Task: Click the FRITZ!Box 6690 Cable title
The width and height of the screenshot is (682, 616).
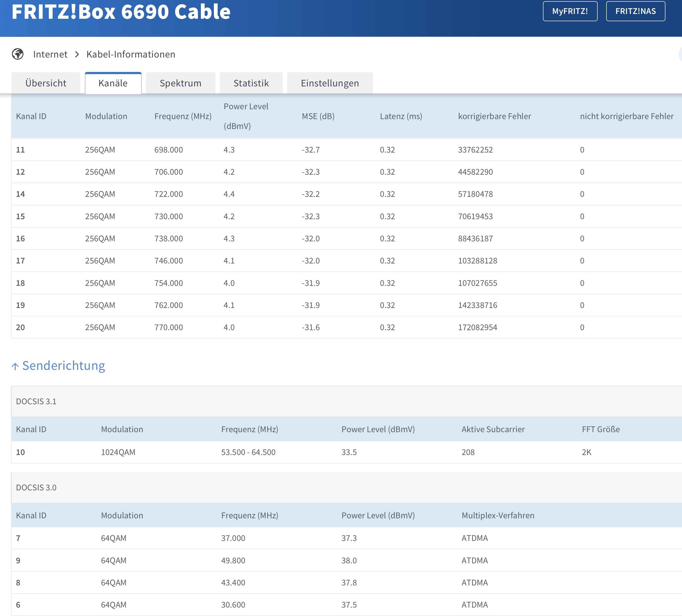Action: [121, 12]
